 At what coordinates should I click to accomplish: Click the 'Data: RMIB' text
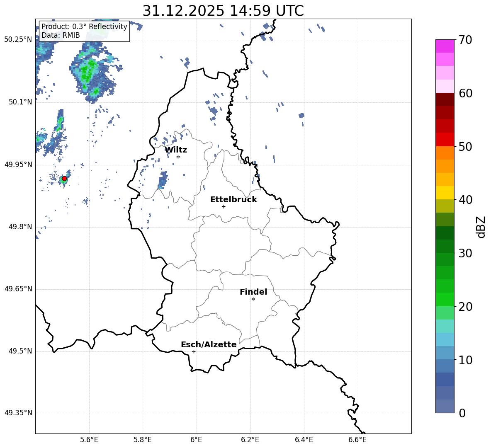[x=61, y=35]
